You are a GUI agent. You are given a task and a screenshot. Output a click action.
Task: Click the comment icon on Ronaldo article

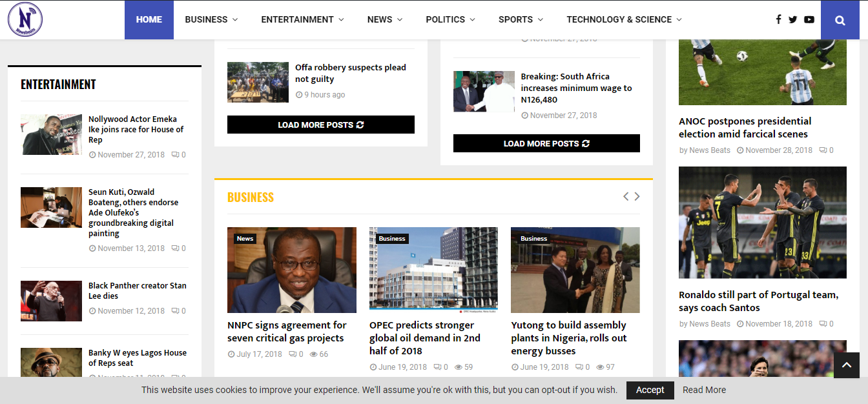point(823,323)
